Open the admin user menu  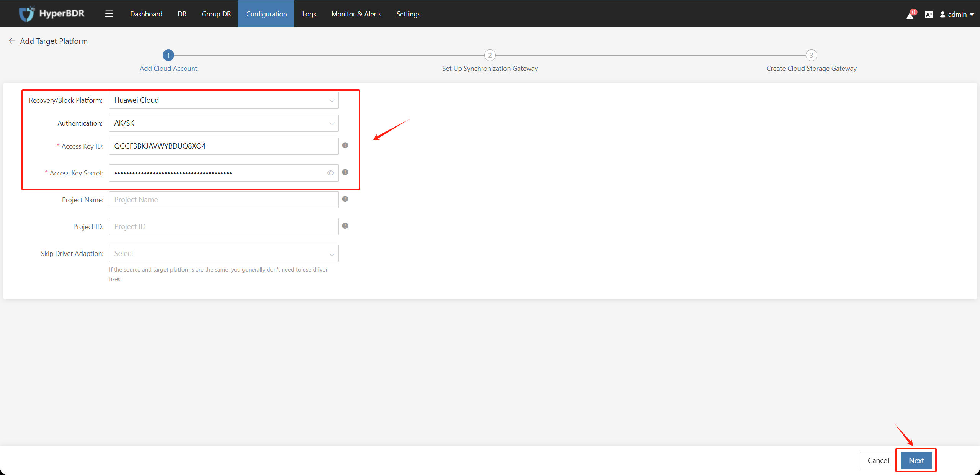point(957,15)
